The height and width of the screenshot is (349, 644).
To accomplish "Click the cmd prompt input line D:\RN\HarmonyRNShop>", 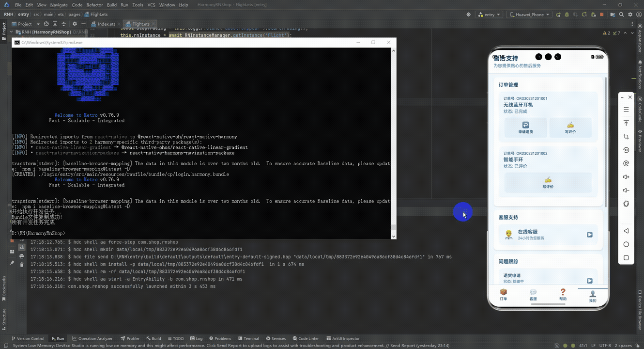I will pos(38,233).
